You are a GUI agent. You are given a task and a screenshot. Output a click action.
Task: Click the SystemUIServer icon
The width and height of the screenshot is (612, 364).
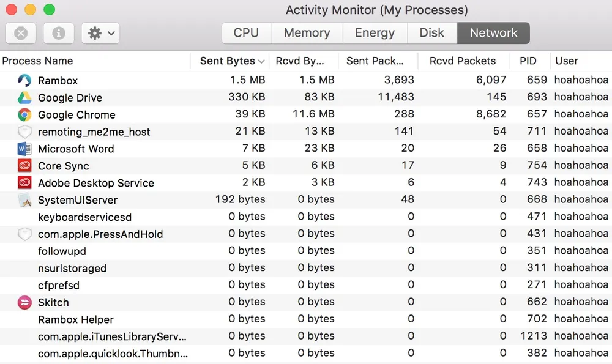pyautogui.click(x=24, y=200)
